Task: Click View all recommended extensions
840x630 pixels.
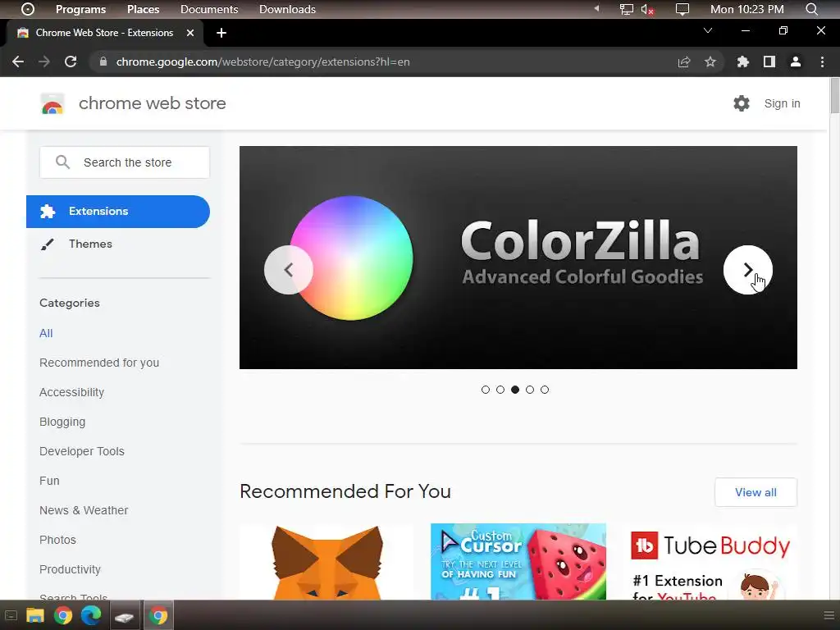Action: pyautogui.click(x=756, y=492)
